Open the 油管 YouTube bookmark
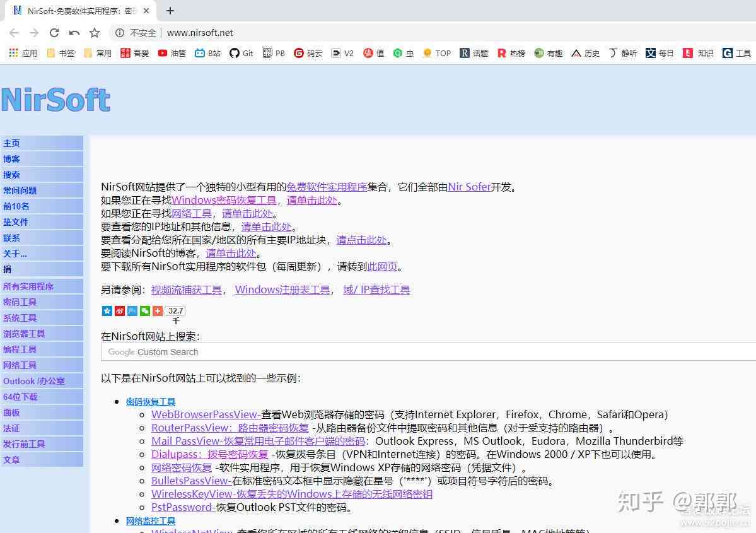The image size is (756, 533). click(x=172, y=53)
